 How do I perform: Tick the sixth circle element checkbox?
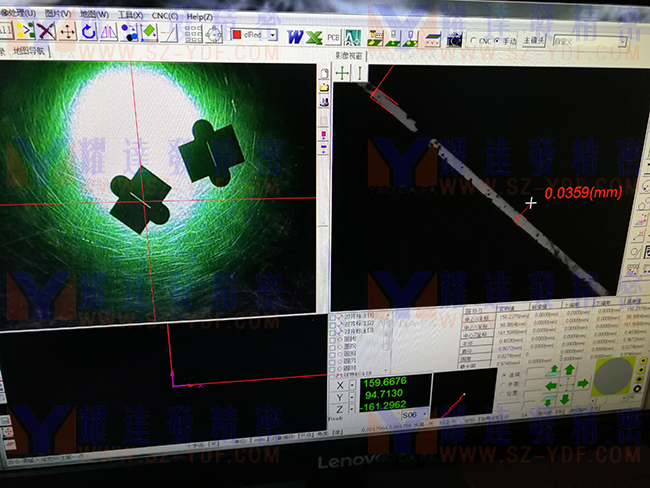pos(332,354)
